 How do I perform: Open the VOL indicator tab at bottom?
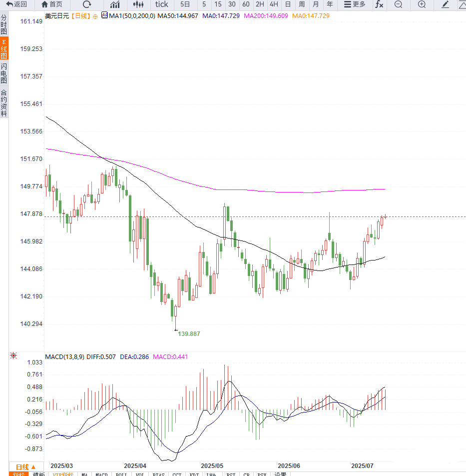(x=140, y=474)
